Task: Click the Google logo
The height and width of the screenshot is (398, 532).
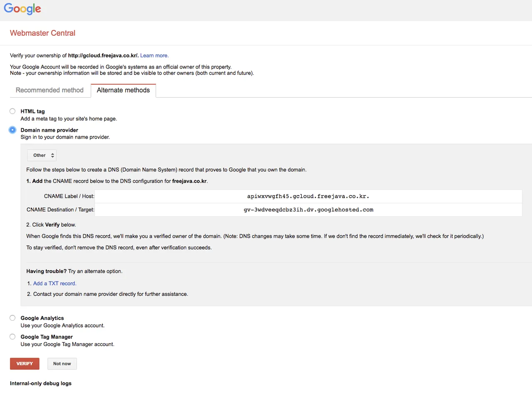Action: tap(22, 9)
